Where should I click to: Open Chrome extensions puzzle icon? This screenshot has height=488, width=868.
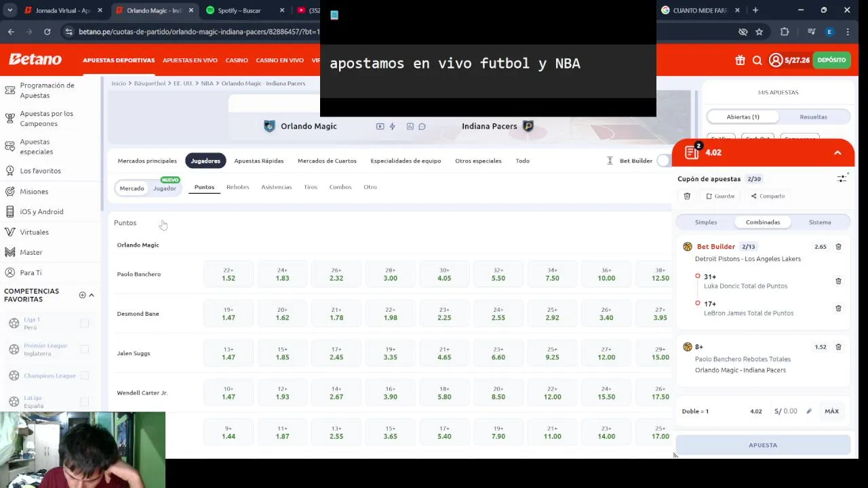click(785, 31)
